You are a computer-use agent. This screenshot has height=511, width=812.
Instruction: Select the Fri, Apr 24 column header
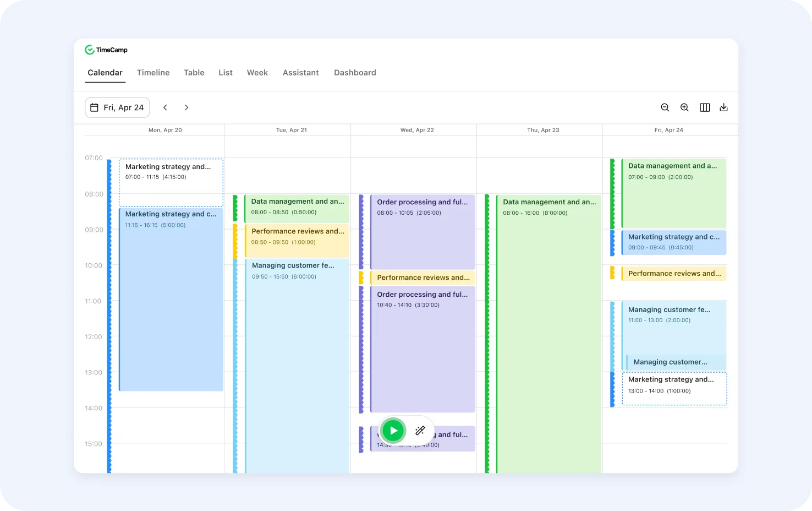(x=669, y=130)
